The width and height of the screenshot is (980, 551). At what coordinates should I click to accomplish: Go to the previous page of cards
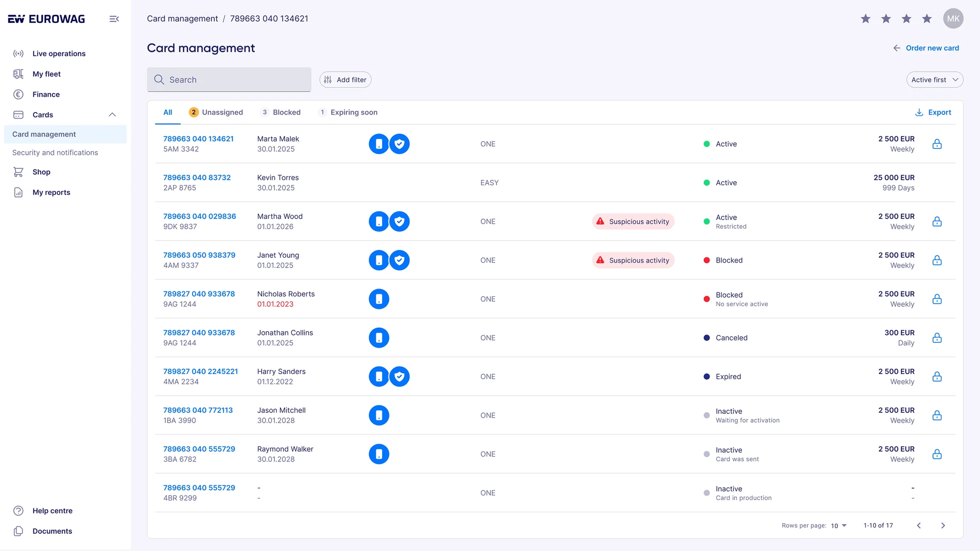coord(919,526)
